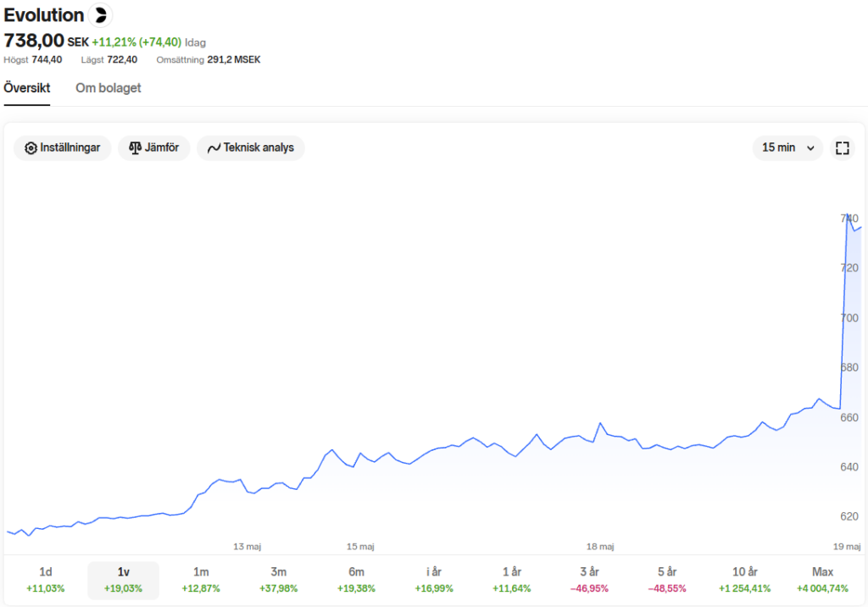Select the i år time range

[x=434, y=580]
